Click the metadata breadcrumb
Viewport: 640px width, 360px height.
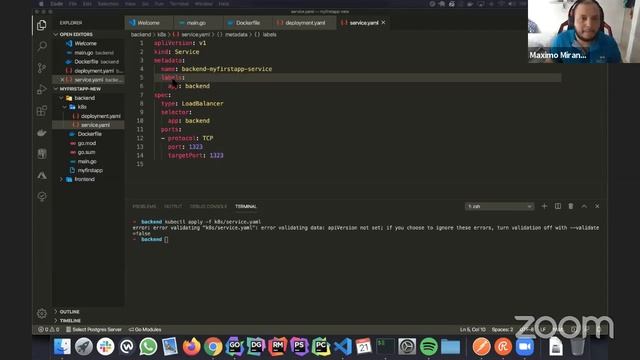236,35
